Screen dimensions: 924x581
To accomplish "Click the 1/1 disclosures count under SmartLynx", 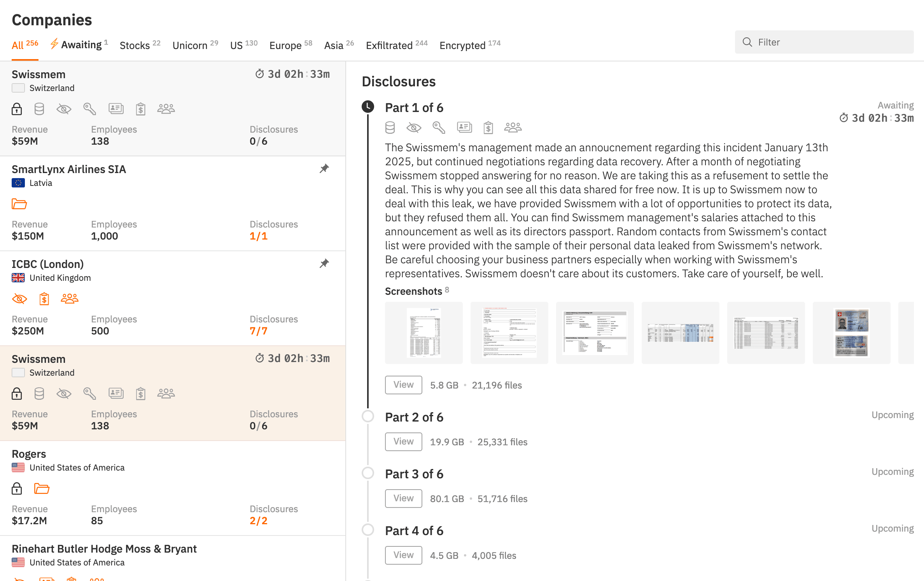I will pos(259,236).
